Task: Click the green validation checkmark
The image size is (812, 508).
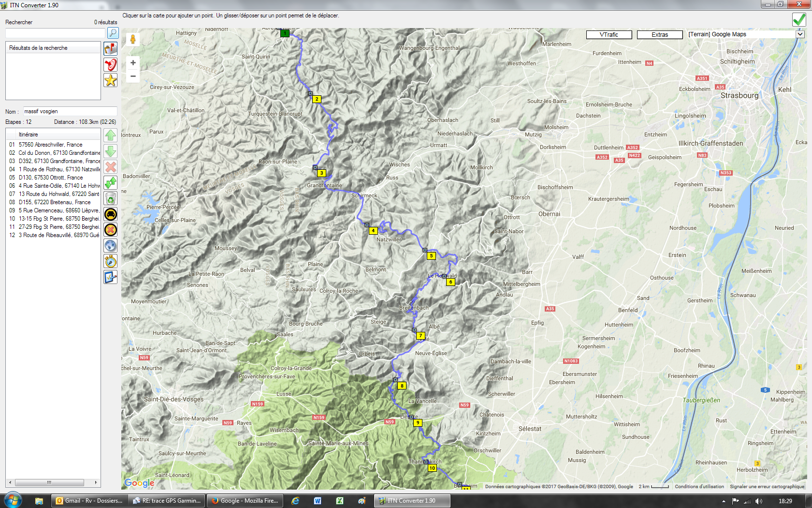Action: tap(799, 20)
